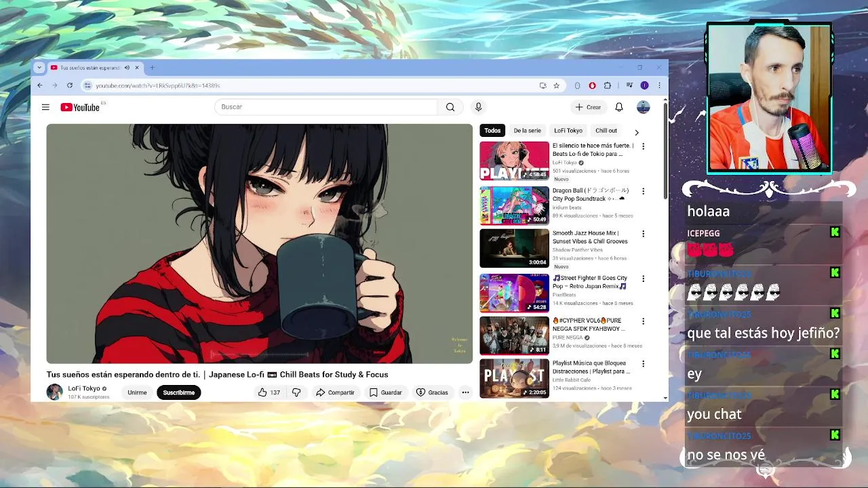Open the Chrome profile avatar
Viewport: 868px width, 488px height.
tap(644, 85)
